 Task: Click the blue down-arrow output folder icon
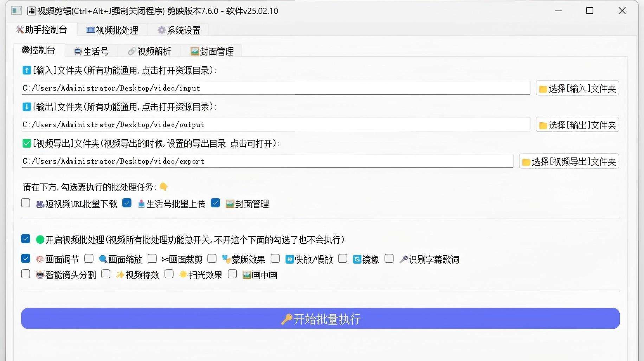[27, 107]
